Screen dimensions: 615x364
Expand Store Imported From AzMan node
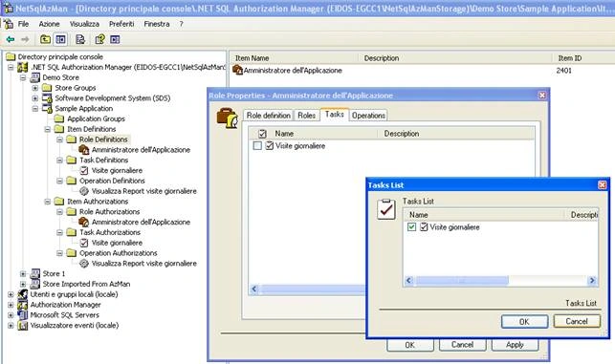(23, 284)
